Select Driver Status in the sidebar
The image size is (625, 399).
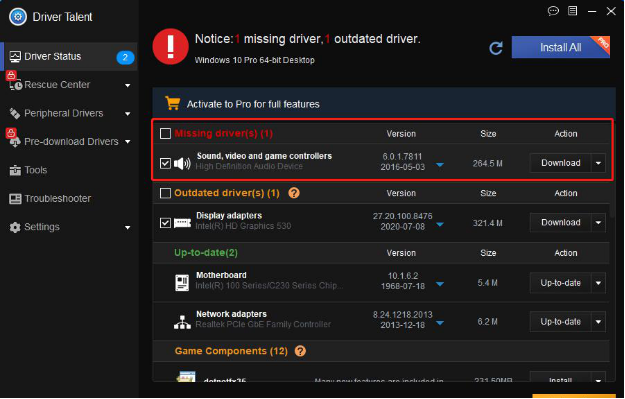tap(69, 57)
